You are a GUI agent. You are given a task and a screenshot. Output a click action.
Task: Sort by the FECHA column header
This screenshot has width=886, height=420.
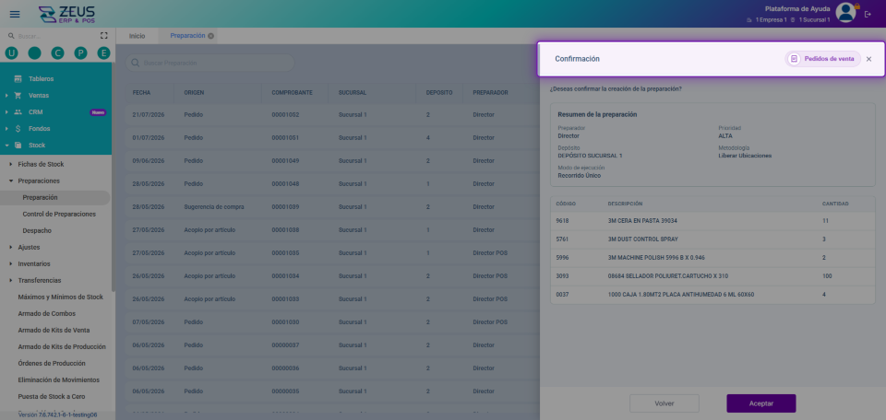pos(141,93)
